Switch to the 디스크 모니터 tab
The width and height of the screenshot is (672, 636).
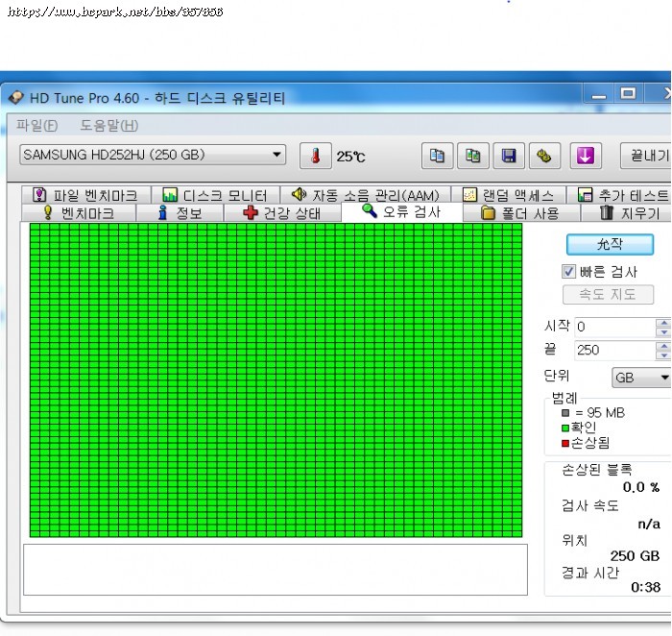216,195
